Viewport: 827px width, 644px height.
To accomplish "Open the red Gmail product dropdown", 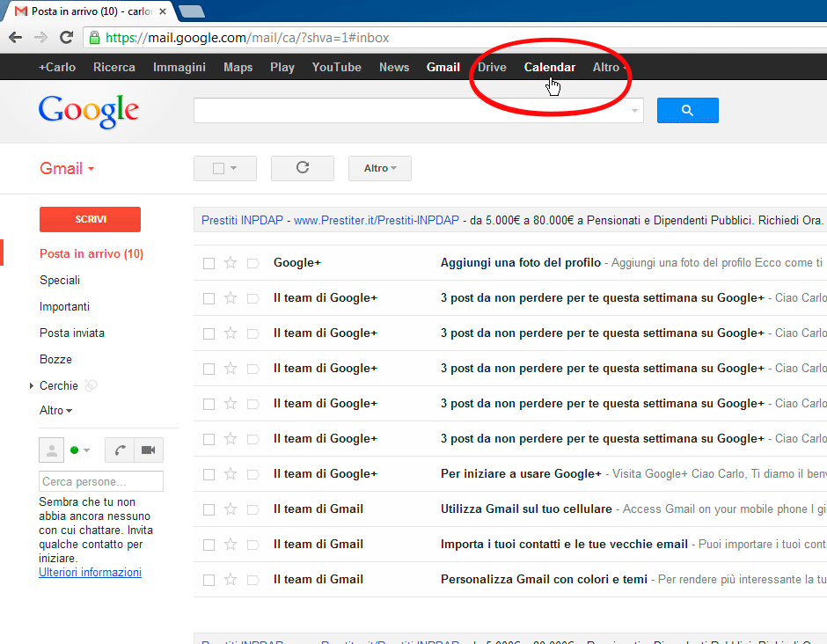I will (x=67, y=169).
